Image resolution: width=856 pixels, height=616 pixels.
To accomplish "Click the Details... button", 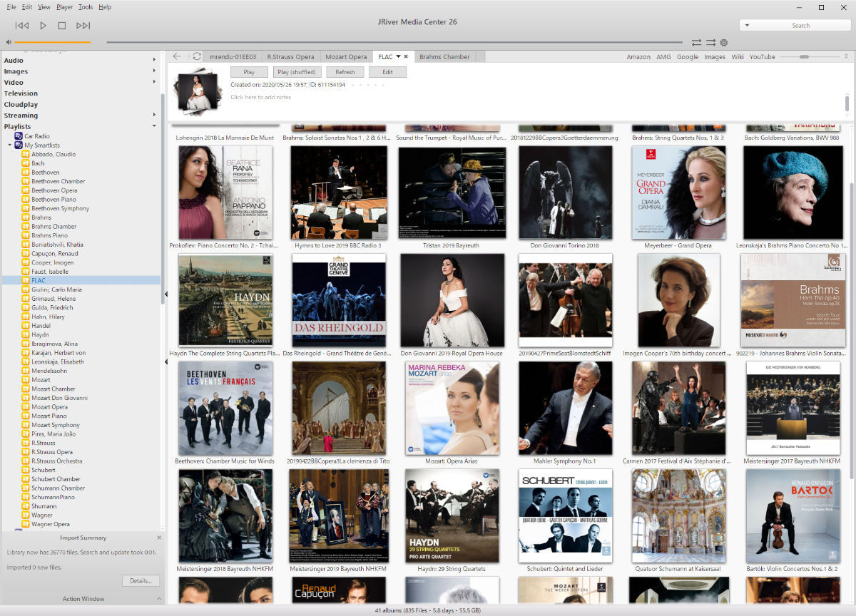I will [x=141, y=581].
